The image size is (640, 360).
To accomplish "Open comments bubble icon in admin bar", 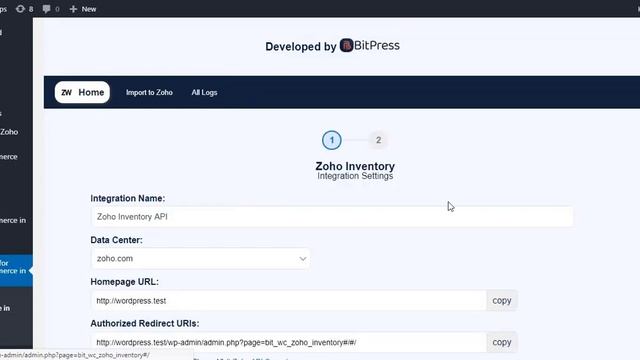I will [51, 9].
